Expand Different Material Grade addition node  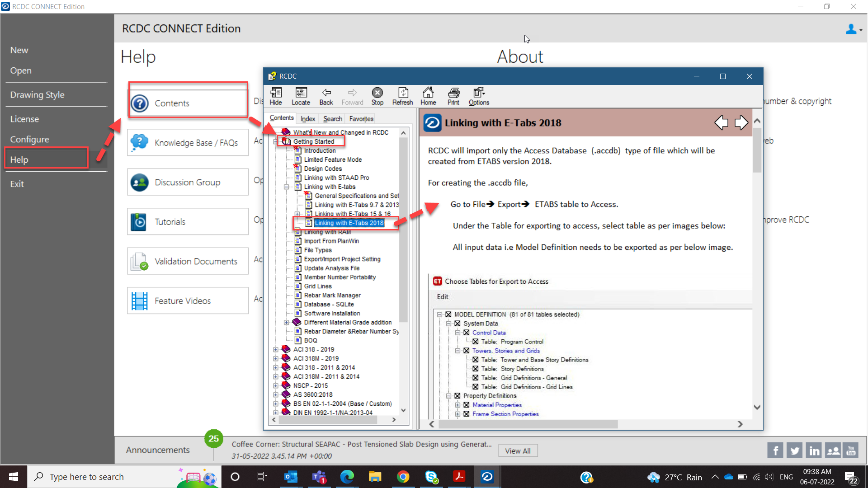coord(286,323)
